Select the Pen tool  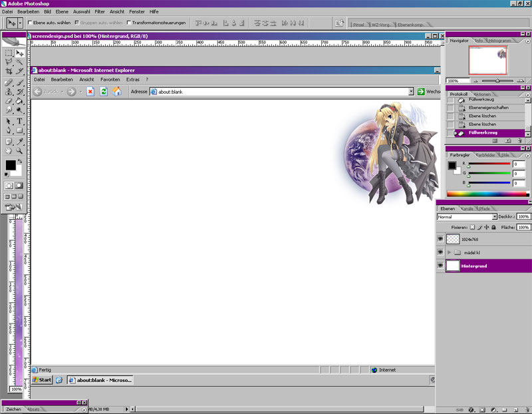coord(9,130)
